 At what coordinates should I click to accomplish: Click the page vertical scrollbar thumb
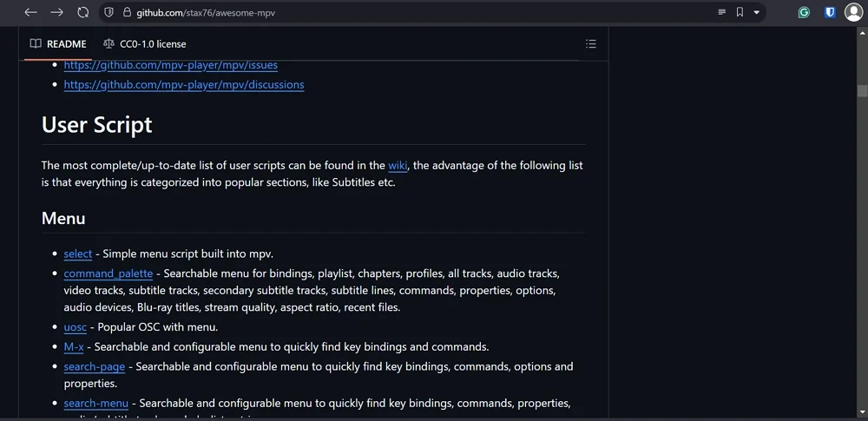[862, 90]
